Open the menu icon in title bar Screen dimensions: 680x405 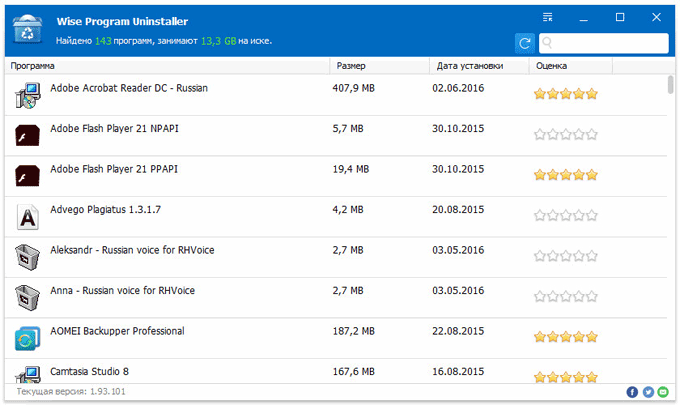pyautogui.click(x=548, y=17)
